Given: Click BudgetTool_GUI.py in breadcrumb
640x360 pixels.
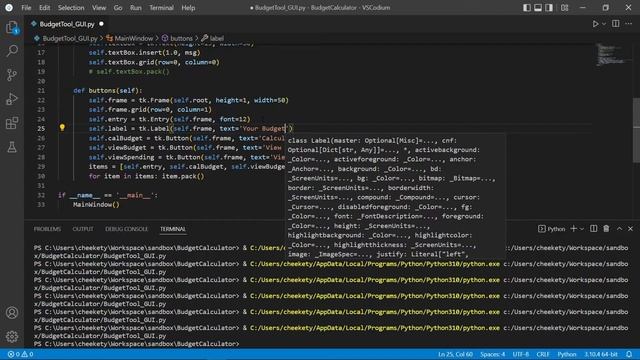Looking at the screenshot, I should 70,38.
